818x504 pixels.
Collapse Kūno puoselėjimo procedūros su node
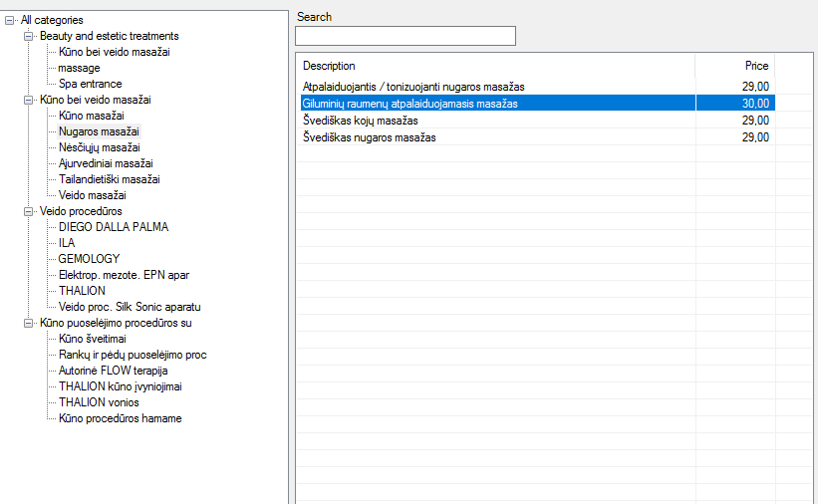coord(28,323)
